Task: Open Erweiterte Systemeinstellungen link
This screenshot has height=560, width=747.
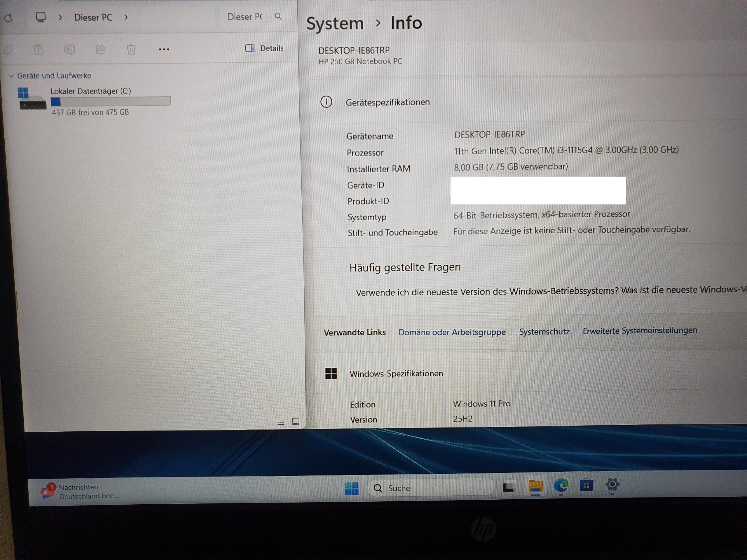Action: click(x=640, y=330)
